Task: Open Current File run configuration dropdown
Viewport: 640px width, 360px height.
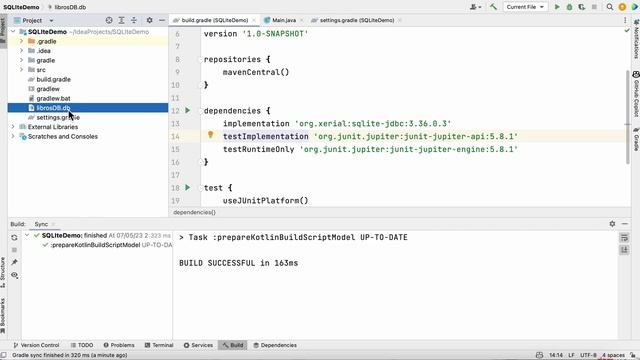Action: 525,7
